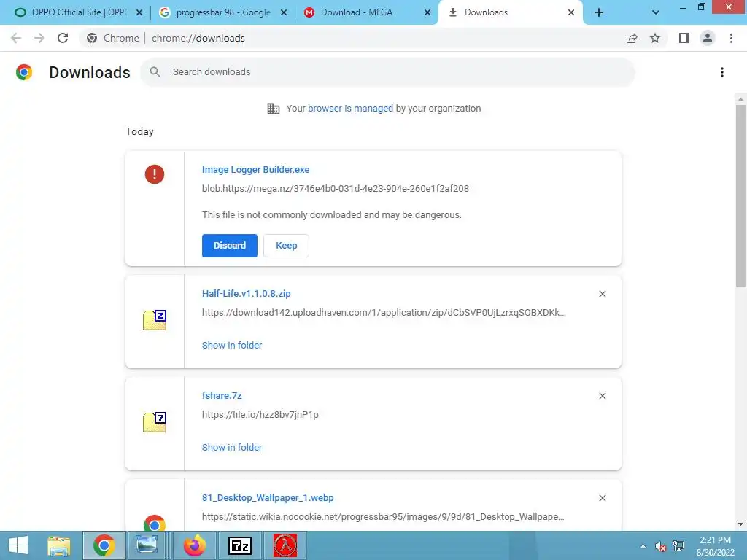Discard the Image Logger Builder.exe download

230,245
